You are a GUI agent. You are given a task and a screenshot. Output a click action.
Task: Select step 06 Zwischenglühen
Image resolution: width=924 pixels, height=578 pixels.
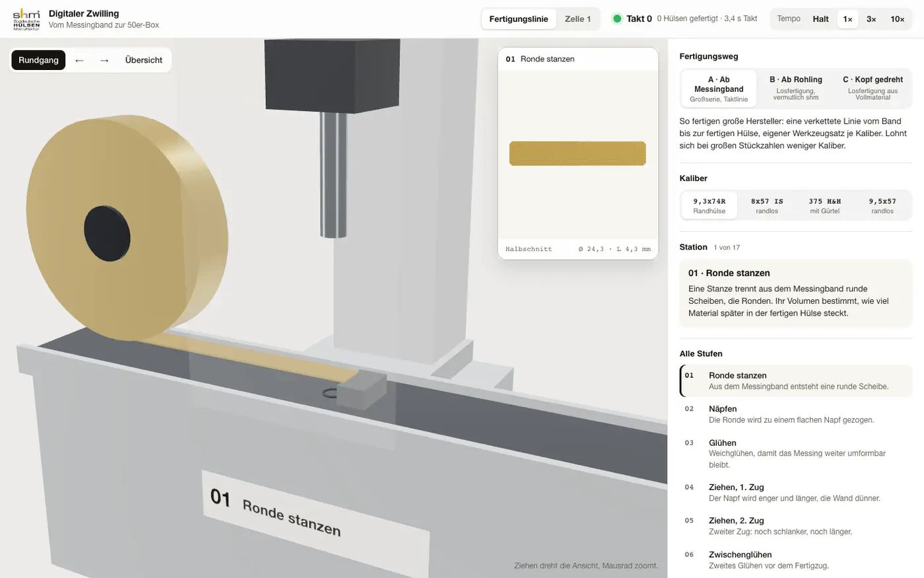click(796, 560)
